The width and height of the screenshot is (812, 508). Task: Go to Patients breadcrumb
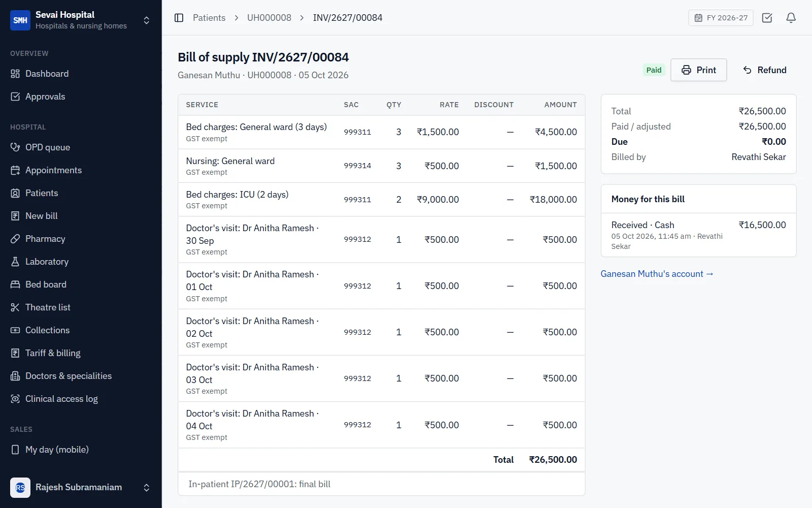point(209,18)
